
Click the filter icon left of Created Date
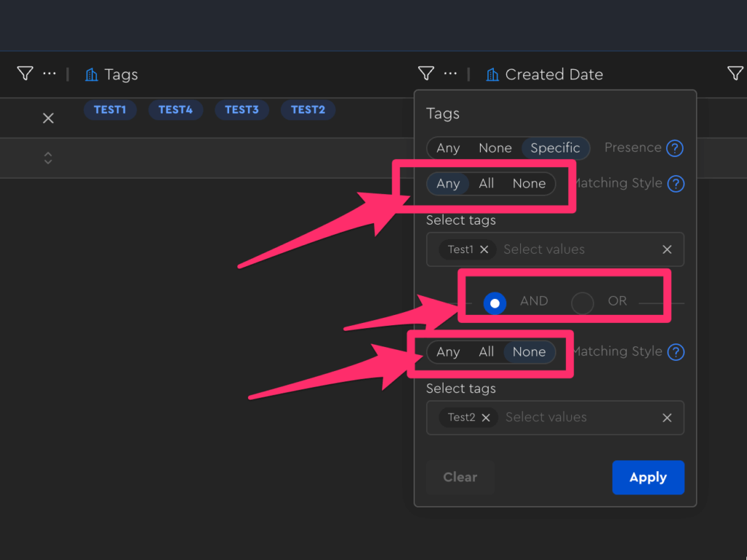coord(426,74)
